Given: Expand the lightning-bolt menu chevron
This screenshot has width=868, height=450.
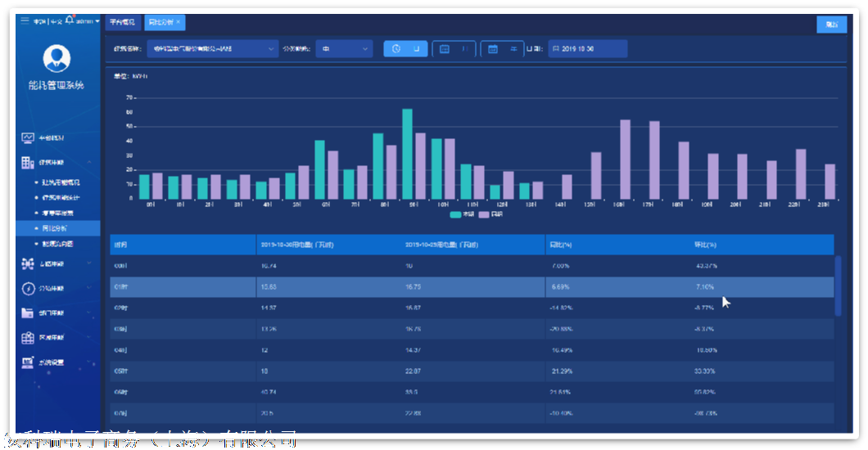Looking at the screenshot, I should click(x=89, y=288).
